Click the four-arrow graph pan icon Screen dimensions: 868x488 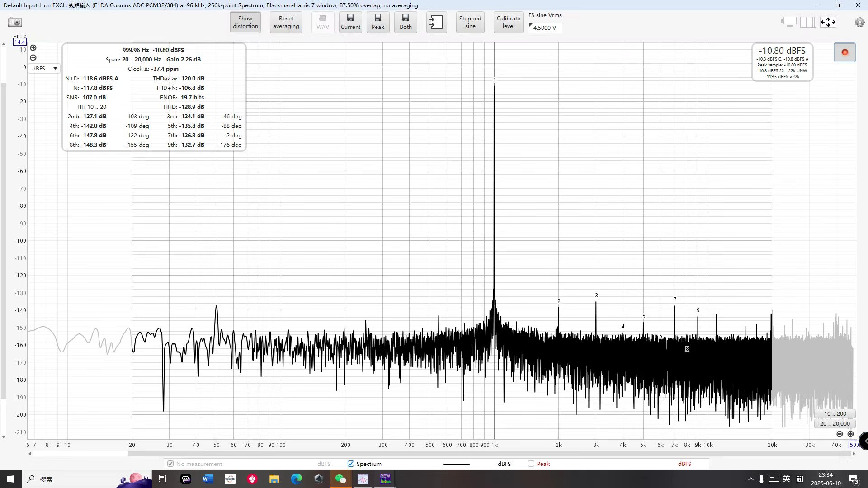pyautogui.click(x=828, y=22)
